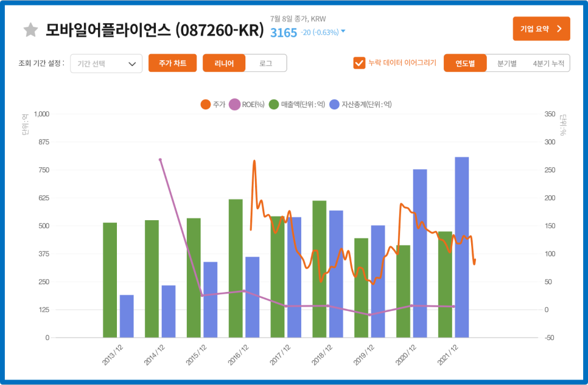Click the ROE data point at 2019/12
The image size is (588, 385).
click(369, 314)
